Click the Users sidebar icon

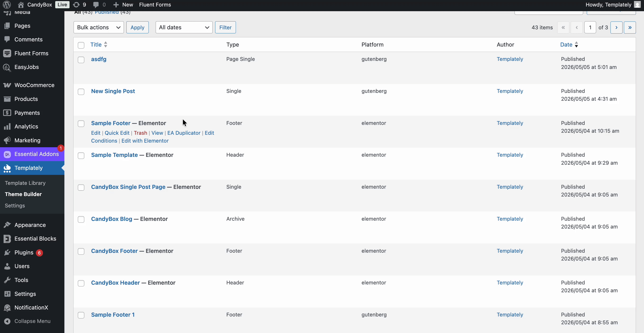7,266
